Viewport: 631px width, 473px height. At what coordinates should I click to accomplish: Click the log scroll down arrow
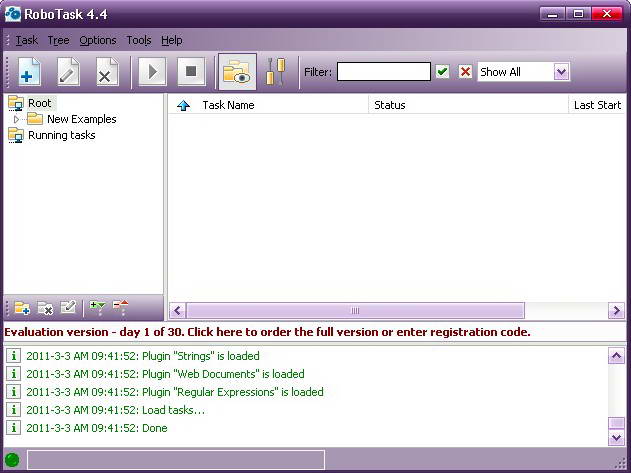[x=617, y=438]
